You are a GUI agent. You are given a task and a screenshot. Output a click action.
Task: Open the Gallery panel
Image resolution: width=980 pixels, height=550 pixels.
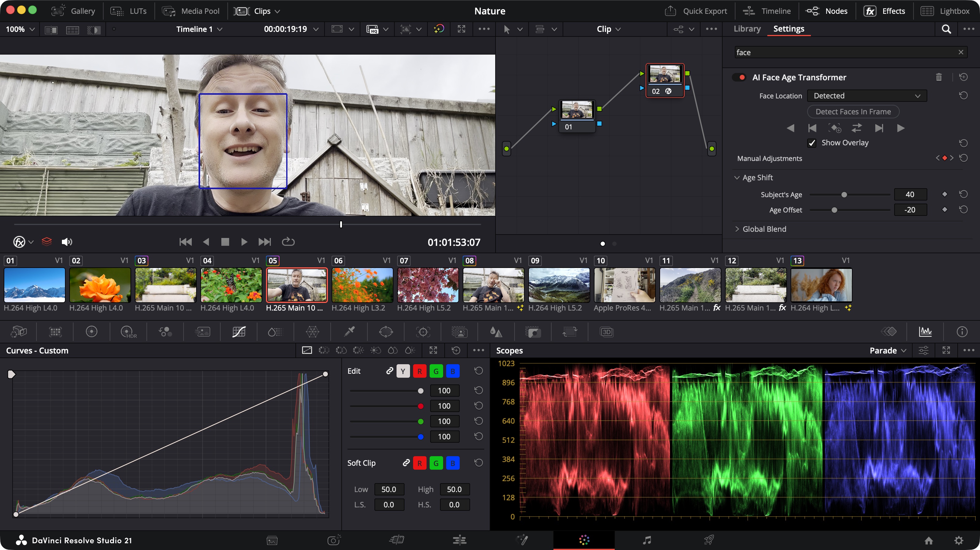click(73, 11)
